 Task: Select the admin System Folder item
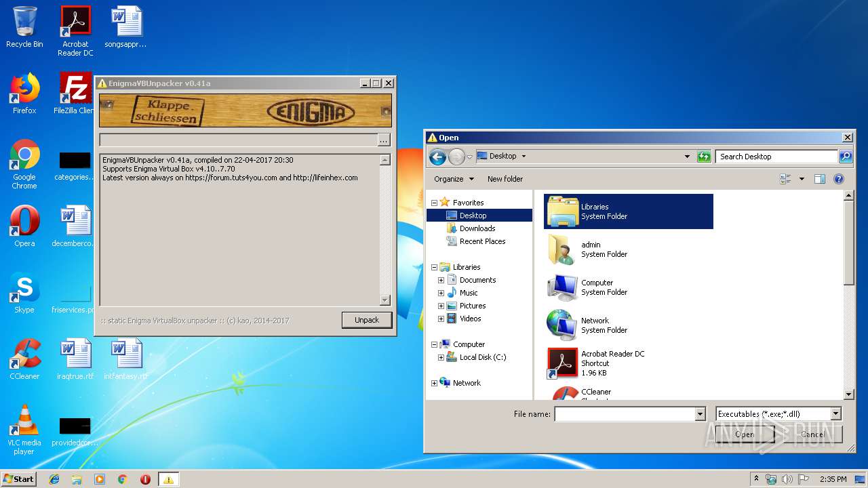coord(629,249)
